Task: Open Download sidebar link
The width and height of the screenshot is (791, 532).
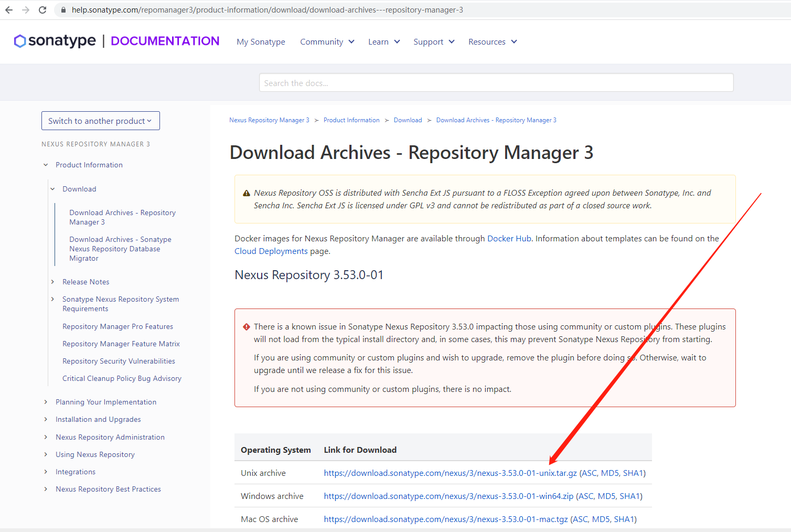Action: point(79,189)
